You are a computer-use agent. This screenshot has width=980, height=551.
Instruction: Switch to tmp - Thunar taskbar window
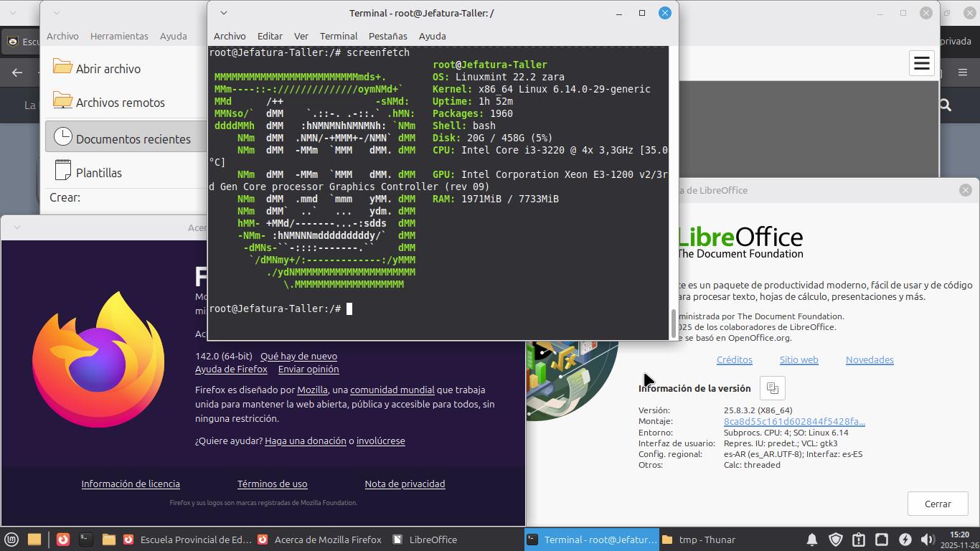click(x=699, y=540)
